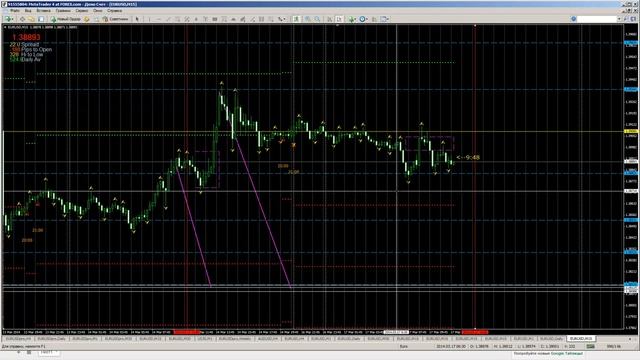Viewport: 640px width, 360px height.
Task: Open the Окно menu
Action: (98, 11)
